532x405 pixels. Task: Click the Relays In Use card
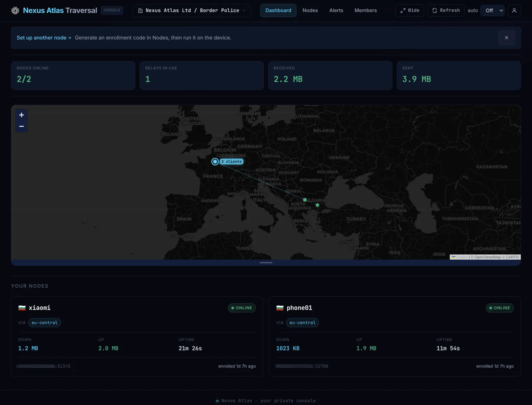[201, 75]
